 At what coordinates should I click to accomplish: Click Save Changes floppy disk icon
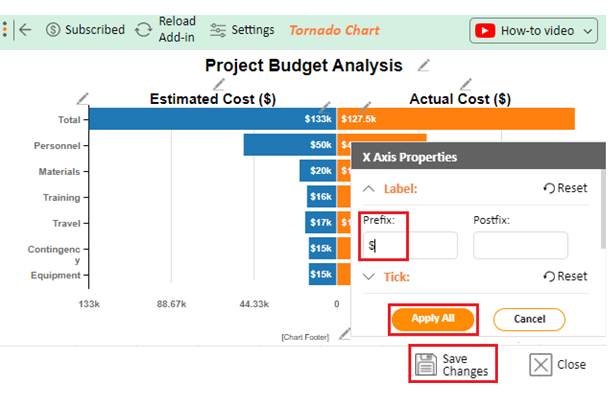[426, 364]
